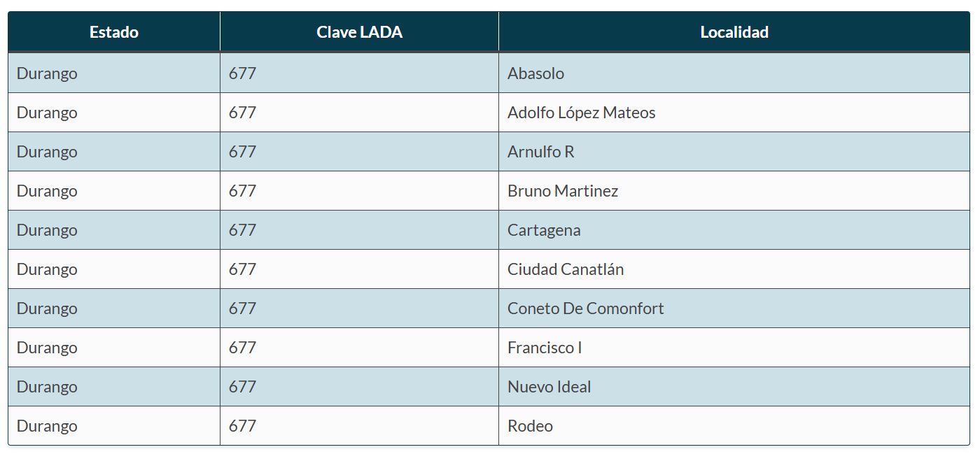
Task: Click the Clave LADA column header
Action: point(359,32)
